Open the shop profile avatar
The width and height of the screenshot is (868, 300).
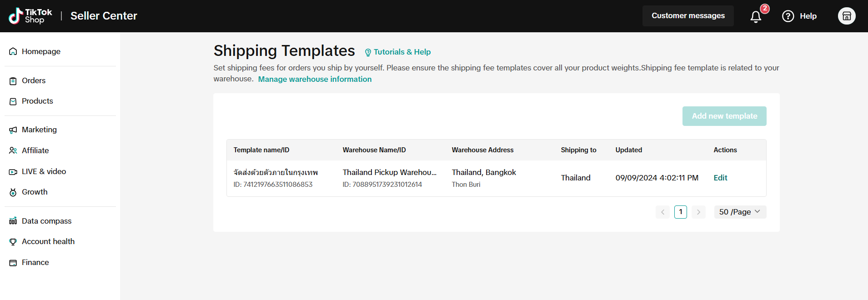[847, 16]
